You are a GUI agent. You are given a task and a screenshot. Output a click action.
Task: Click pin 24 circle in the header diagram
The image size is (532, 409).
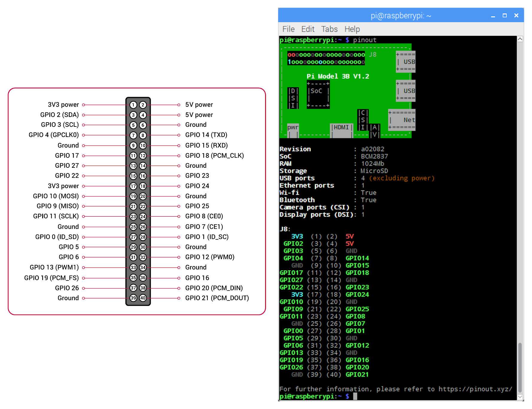coord(143,216)
